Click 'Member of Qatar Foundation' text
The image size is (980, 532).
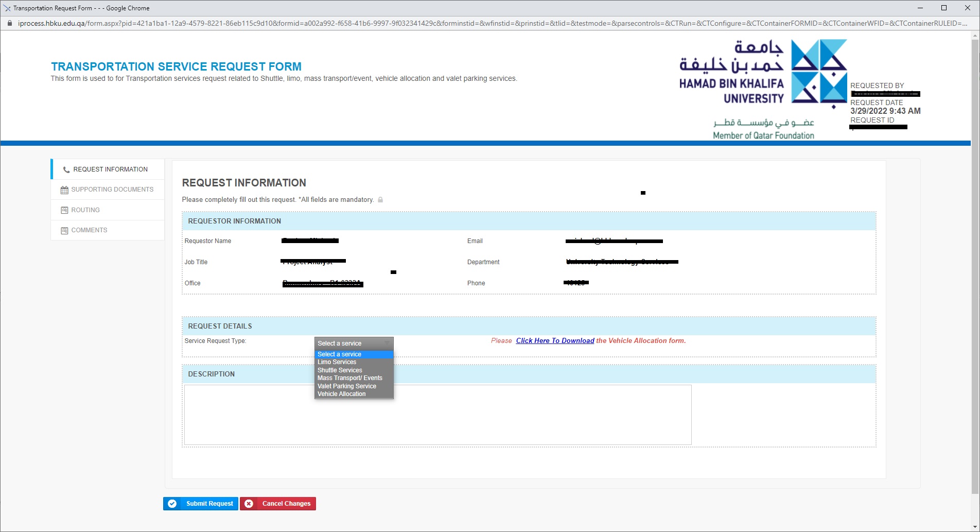pos(763,135)
